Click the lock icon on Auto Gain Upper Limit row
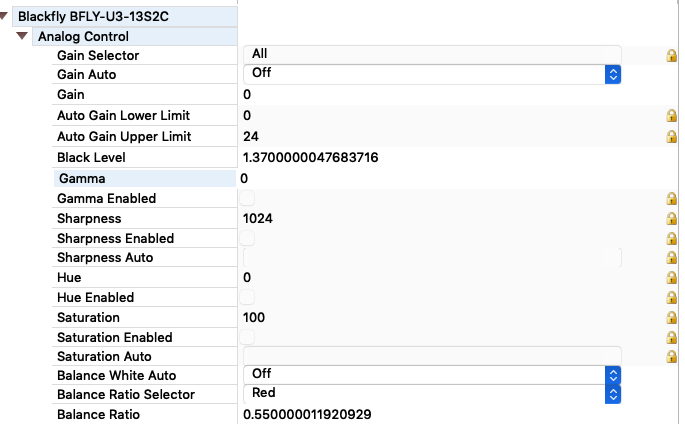Screen dimensions: 685x424 671,137
